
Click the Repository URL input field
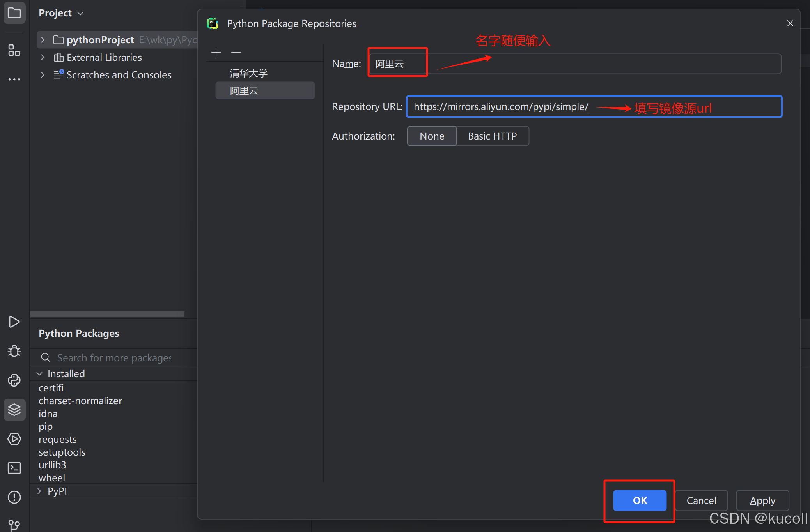(x=594, y=106)
